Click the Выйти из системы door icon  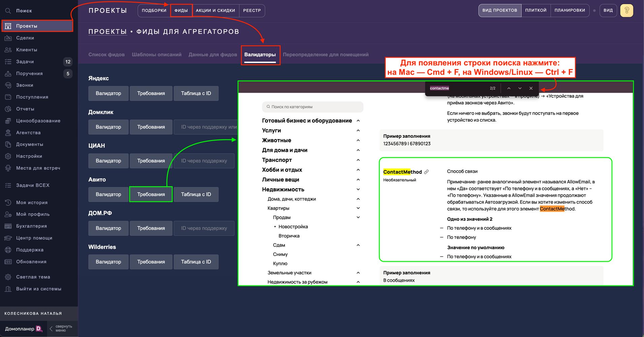click(8, 289)
